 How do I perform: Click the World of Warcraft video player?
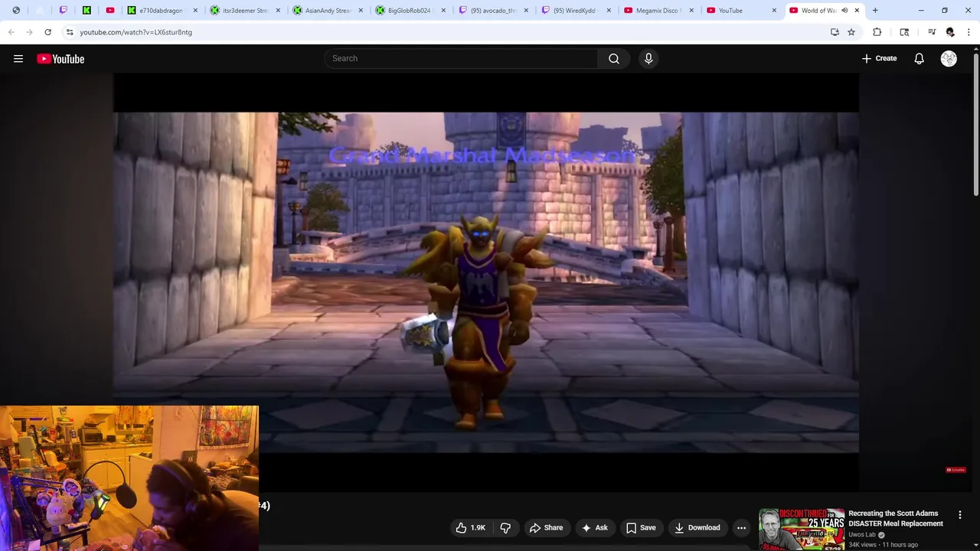[x=486, y=282]
